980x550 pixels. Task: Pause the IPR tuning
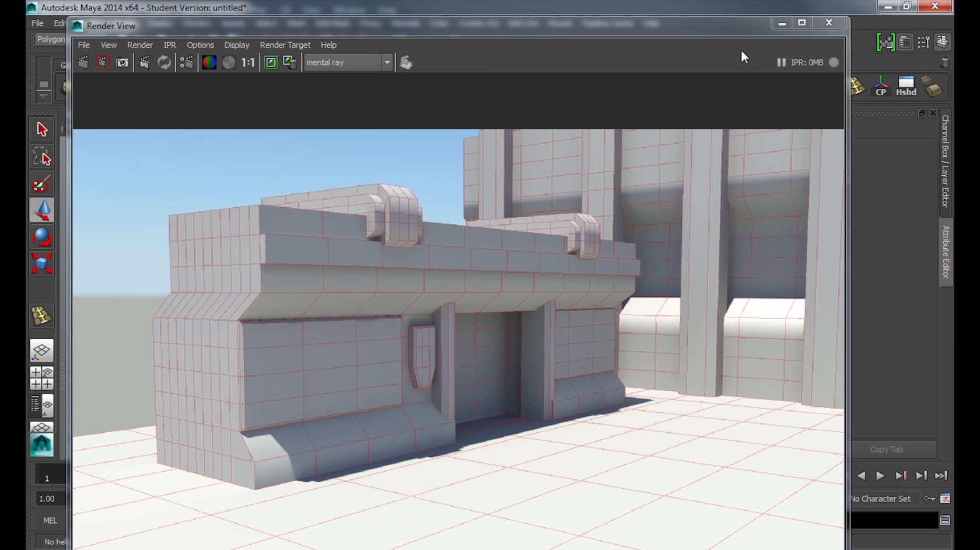(x=781, y=62)
